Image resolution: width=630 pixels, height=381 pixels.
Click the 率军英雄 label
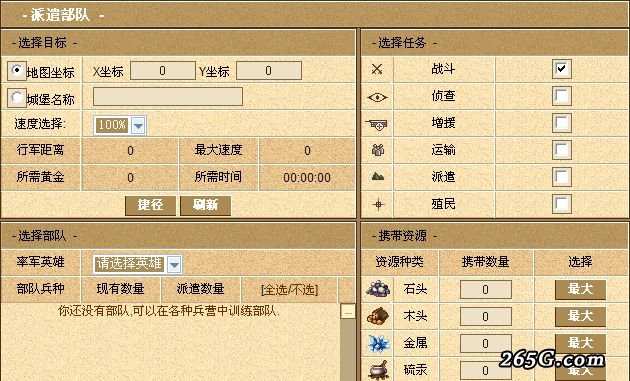[40, 262]
